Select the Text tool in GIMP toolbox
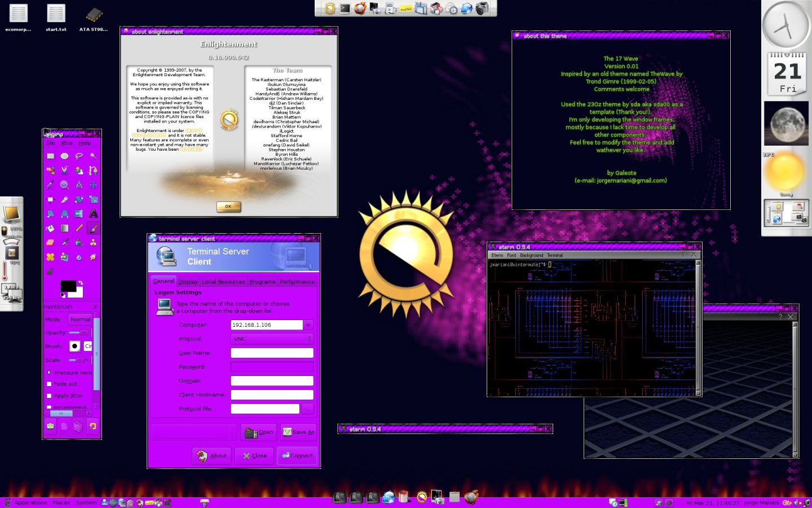The height and width of the screenshot is (508, 812). 93,214
